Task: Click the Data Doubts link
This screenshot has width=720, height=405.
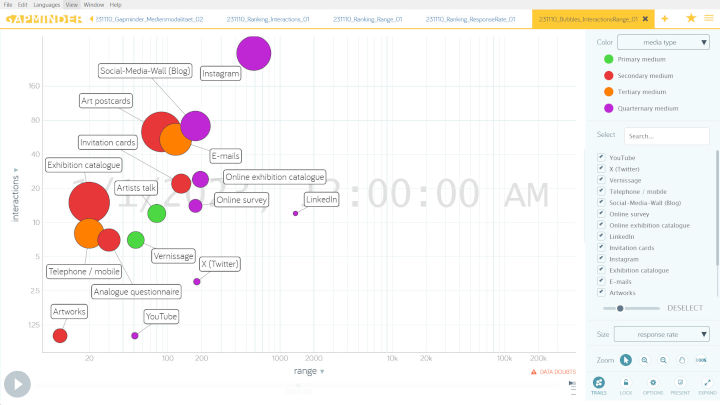Action: pos(554,372)
